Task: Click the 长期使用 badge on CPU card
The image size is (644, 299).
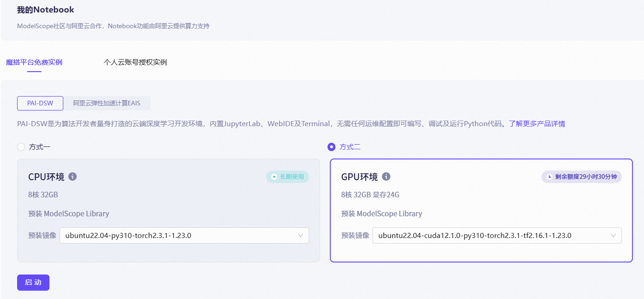Action: click(x=287, y=177)
